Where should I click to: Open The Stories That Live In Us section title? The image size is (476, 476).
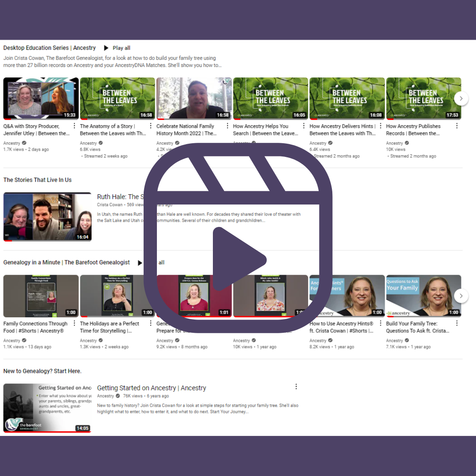pos(37,180)
